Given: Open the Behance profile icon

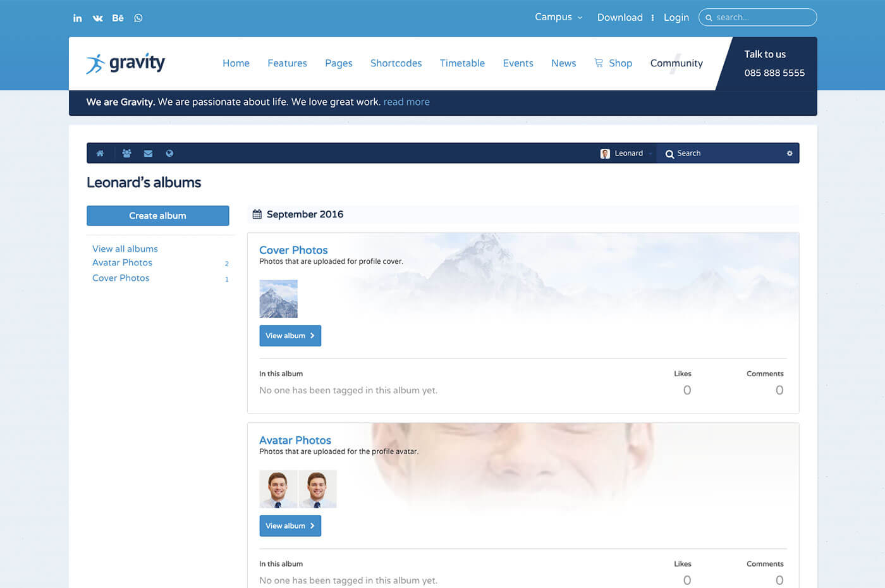Looking at the screenshot, I should 118,18.
